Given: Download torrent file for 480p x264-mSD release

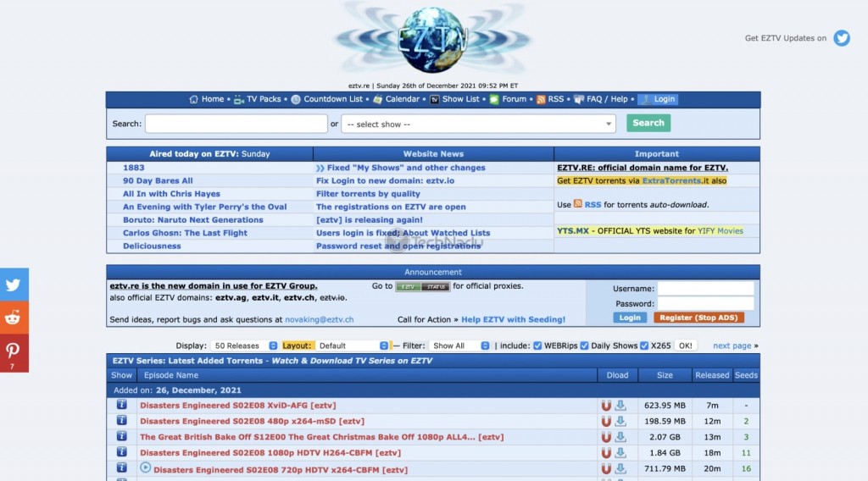Looking at the screenshot, I should click(620, 421).
